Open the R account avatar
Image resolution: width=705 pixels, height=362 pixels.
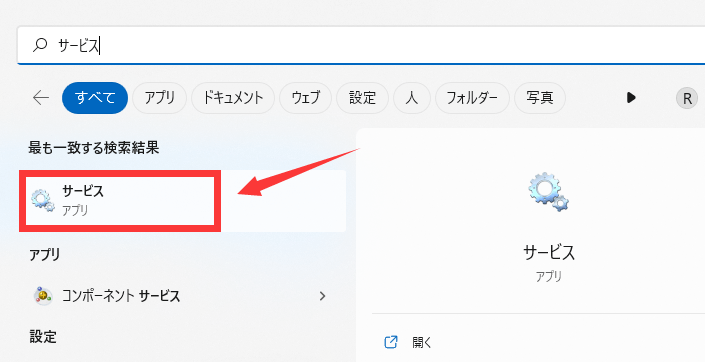pos(687,98)
